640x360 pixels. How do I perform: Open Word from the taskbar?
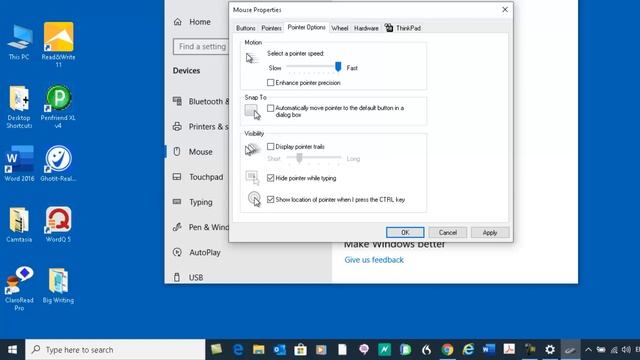click(x=489, y=349)
